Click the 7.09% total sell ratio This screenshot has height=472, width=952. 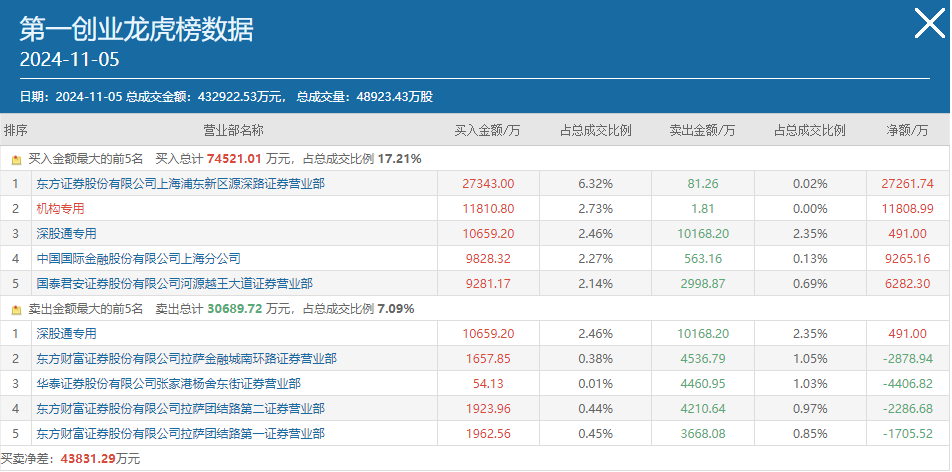(396, 309)
